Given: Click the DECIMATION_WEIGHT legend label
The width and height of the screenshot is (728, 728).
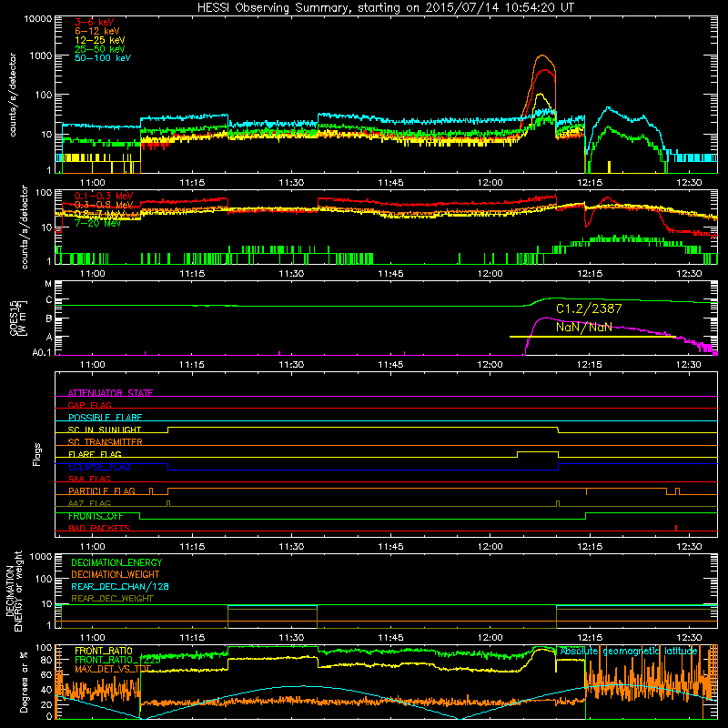Looking at the screenshot, I should coord(116,574).
